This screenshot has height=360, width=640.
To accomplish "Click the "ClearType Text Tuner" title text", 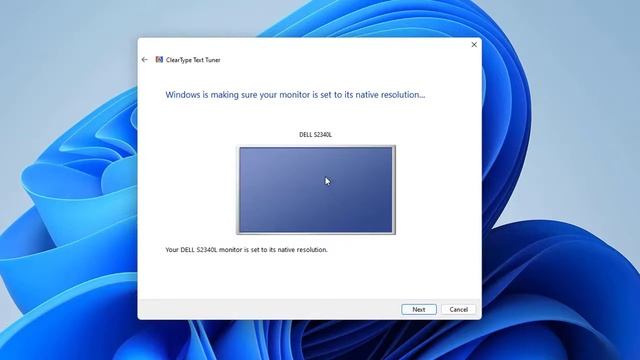I will coord(193,60).
